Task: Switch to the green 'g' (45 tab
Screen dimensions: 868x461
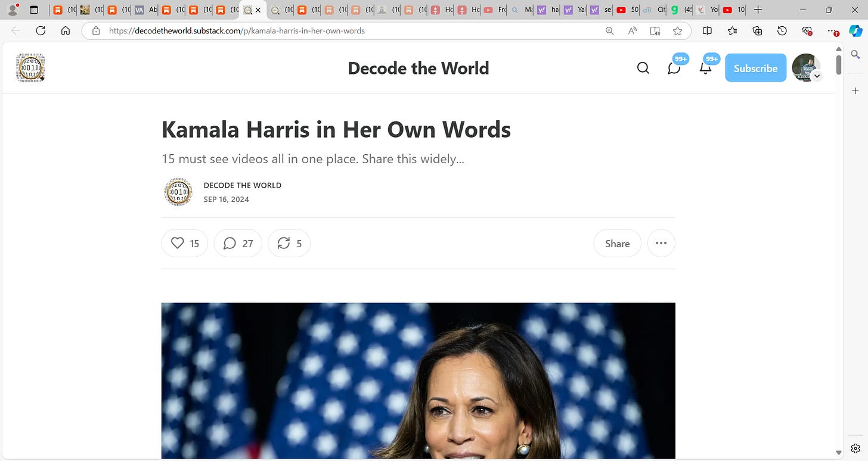Action: 681,10
